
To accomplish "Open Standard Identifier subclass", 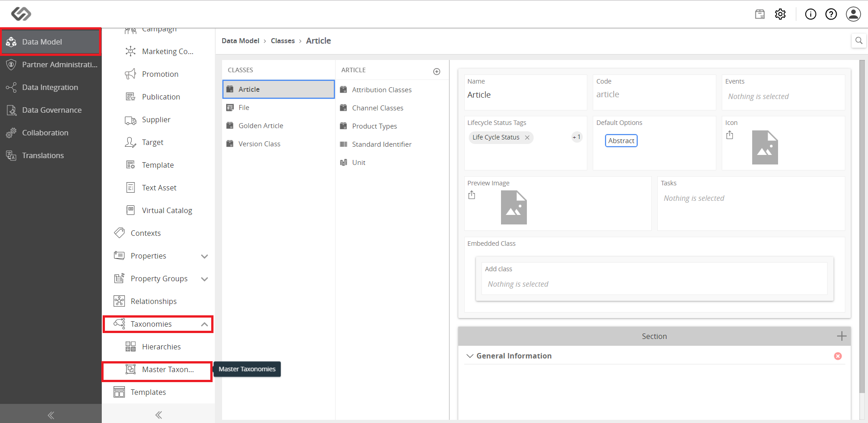I will point(392,144).
